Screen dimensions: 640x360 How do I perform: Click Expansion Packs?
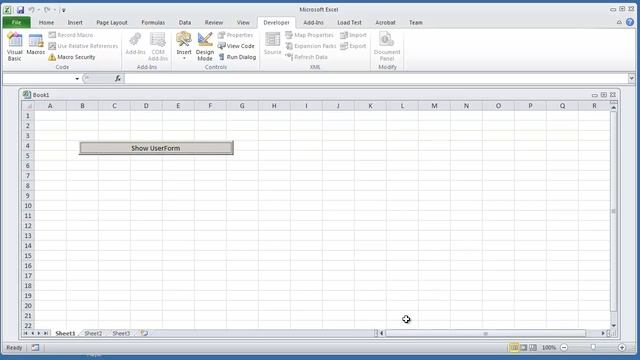coord(311,46)
